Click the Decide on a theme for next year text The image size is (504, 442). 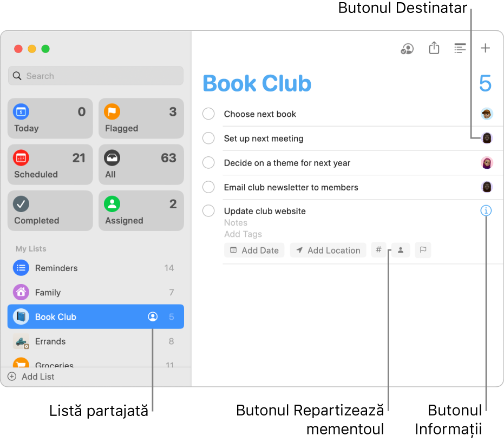point(287,163)
